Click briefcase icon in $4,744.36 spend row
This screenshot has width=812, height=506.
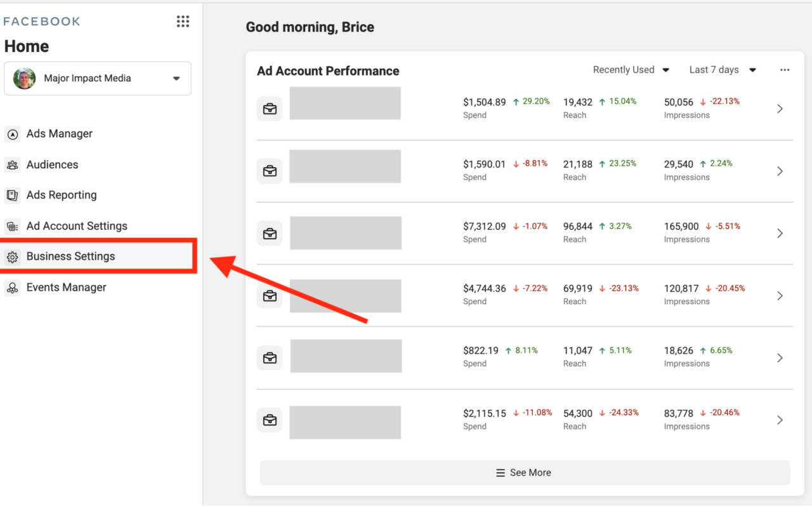pos(270,295)
